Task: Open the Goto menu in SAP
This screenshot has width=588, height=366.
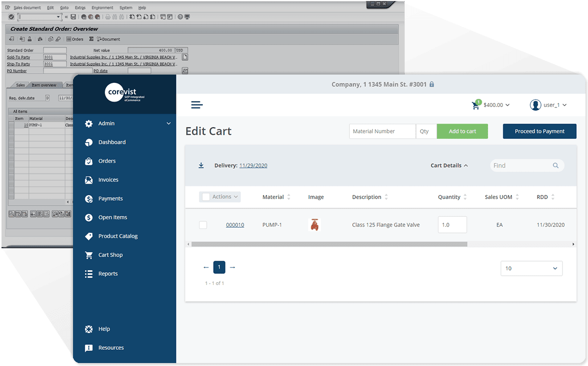Action: [x=64, y=8]
